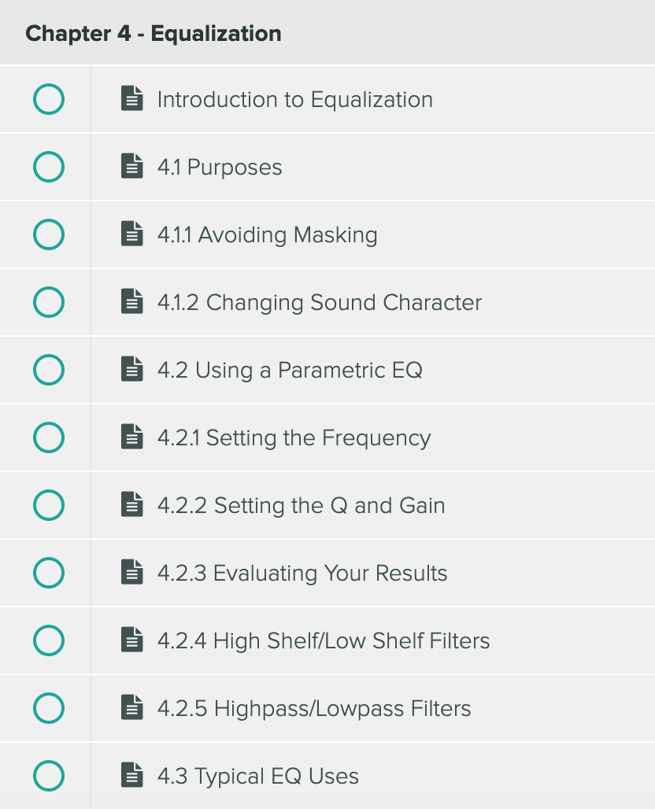Toggle completion circle for 4.1 Purposes
Screen dimensions: 655x812
pyautogui.click(x=49, y=168)
